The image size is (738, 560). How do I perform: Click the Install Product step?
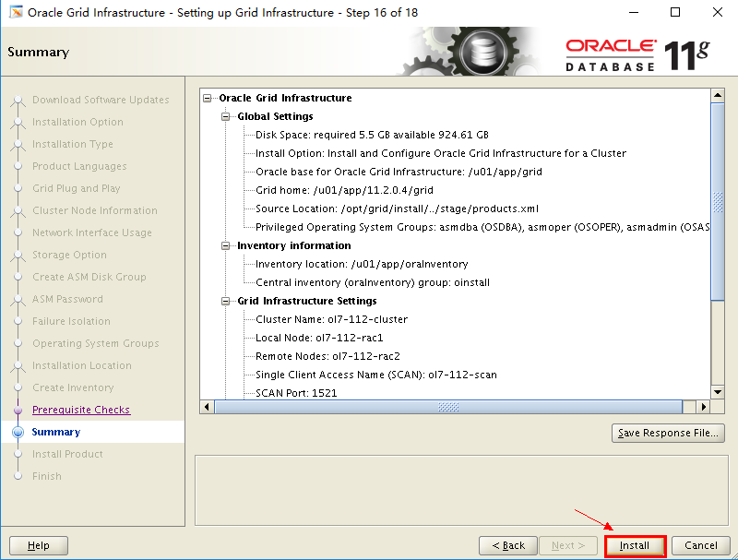click(67, 454)
